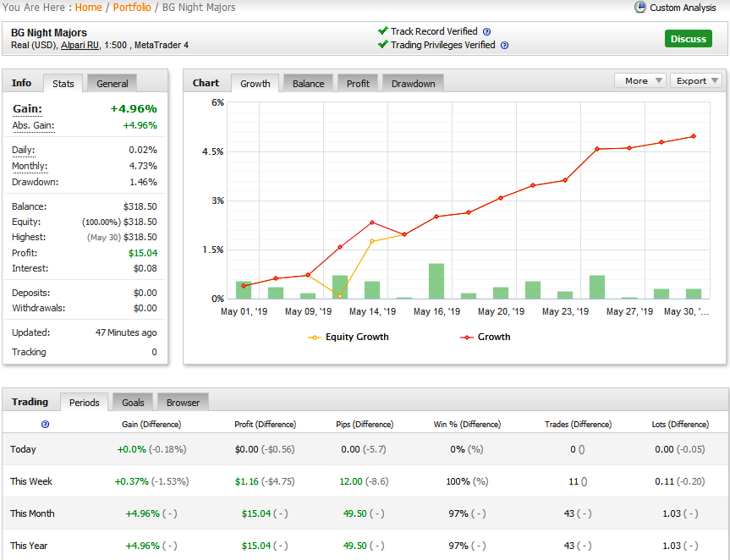
Task: Click the This Week row label
Action: 31,481
